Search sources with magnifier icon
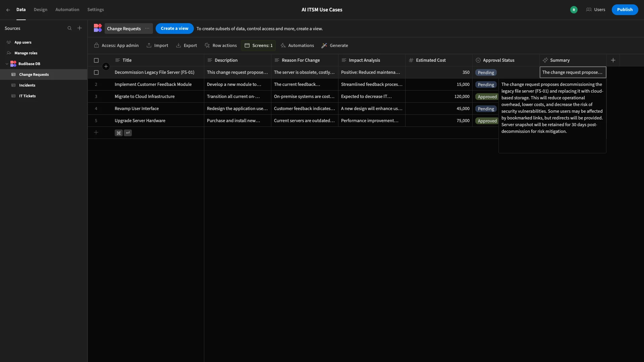The width and height of the screenshot is (644, 362). (69, 28)
